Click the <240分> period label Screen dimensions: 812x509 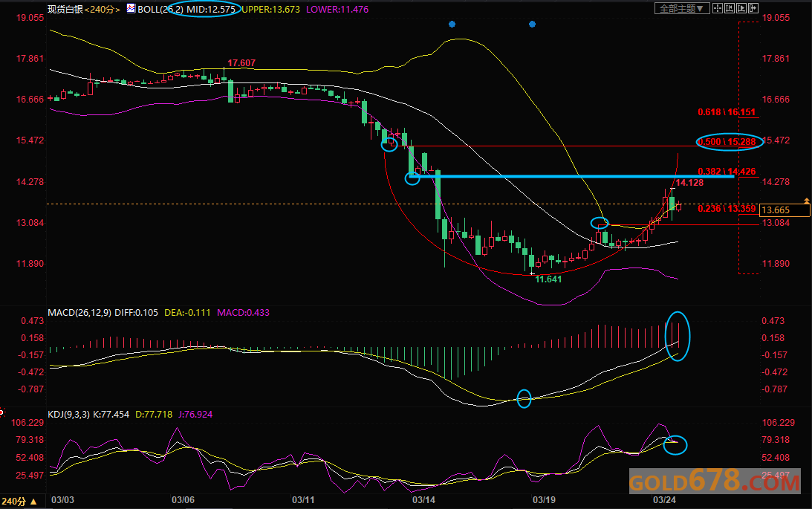[103, 10]
